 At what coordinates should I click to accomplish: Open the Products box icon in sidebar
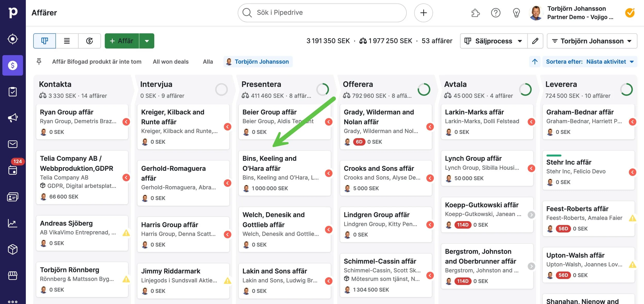tap(13, 249)
